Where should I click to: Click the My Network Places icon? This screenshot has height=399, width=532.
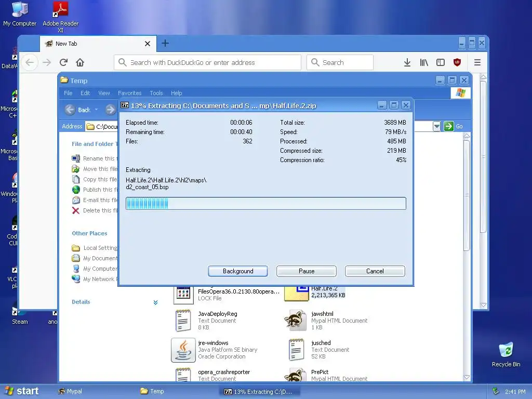tap(76, 279)
